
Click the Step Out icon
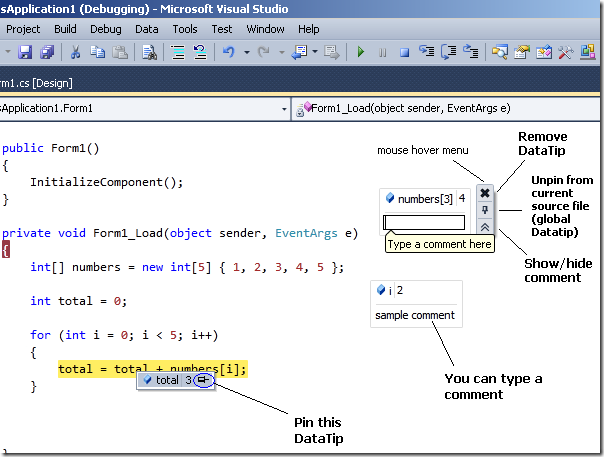pyautogui.click(x=470, y=51)
